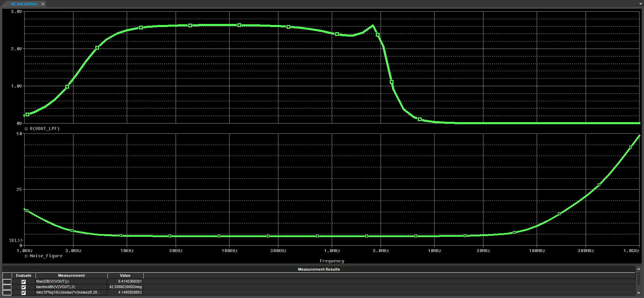The width and height of the screenshot is (644, 298).
Task: Click the Evaluate column header
Action: [x=24, y=275]
